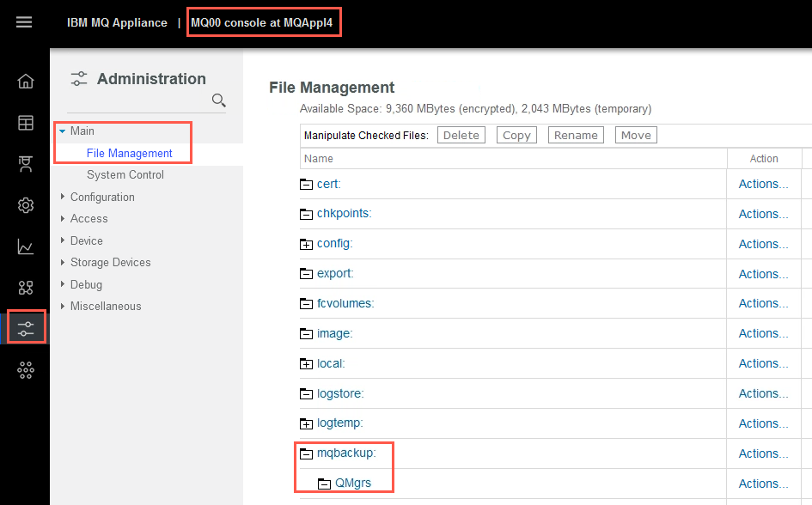Open Actions for local:
This screenshot has height=505, width=812.
(763, 364)
